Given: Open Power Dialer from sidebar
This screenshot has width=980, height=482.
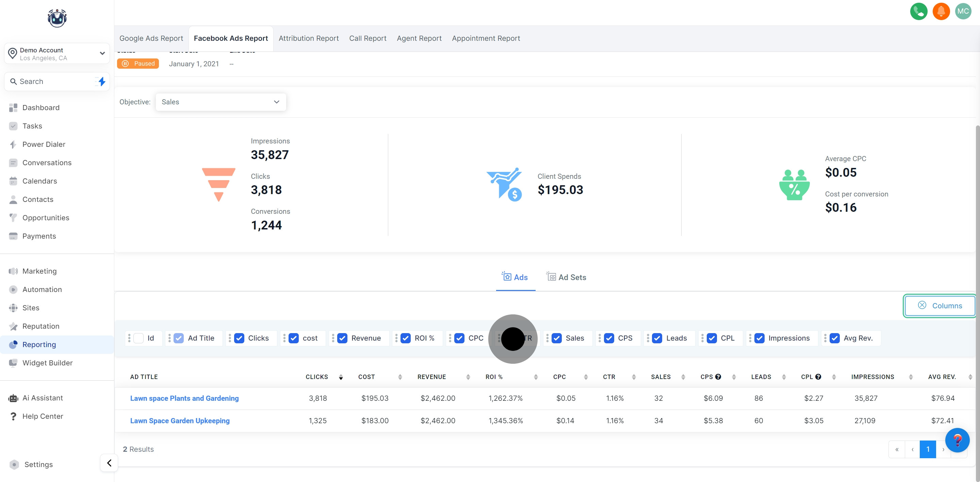Looking at the screenshot, I should click(x=44, y=144).
